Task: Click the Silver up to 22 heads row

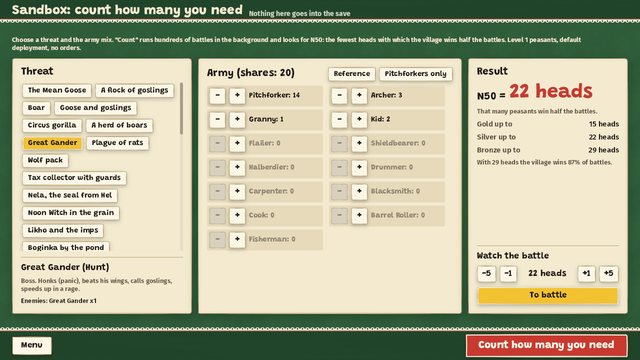Action: tap(548, 137)
